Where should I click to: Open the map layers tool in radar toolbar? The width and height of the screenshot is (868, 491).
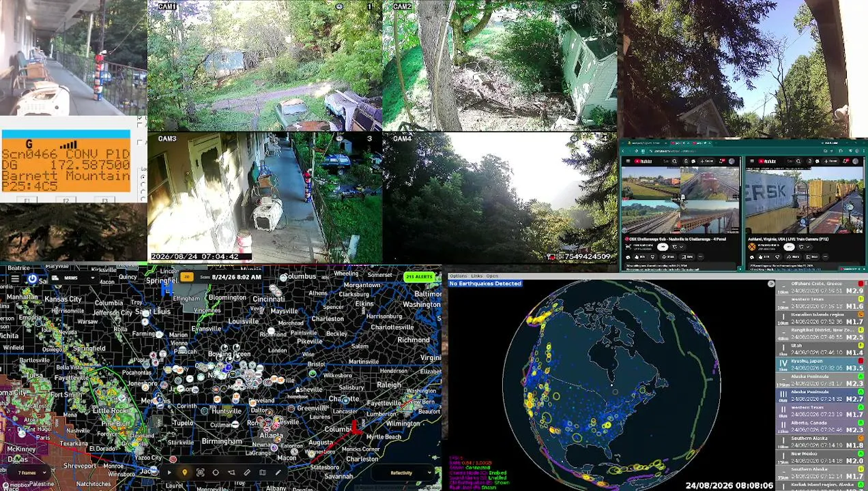tap(262, 473)
